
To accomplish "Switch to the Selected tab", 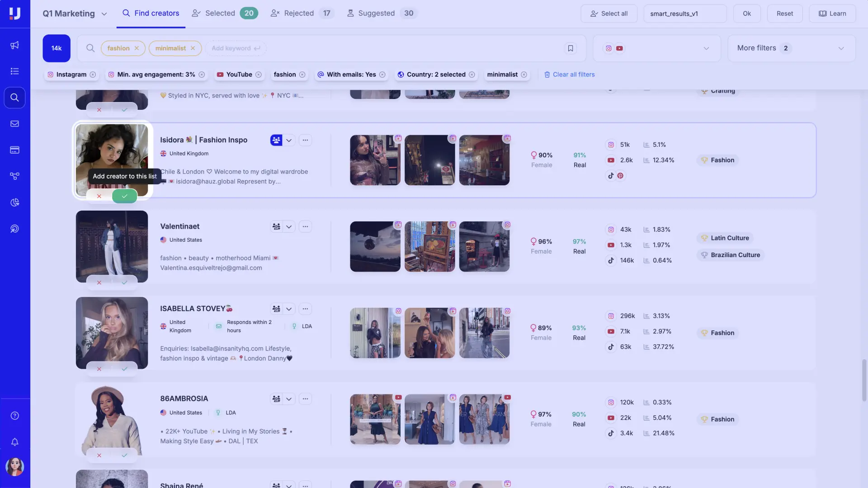I will coord(225,14).
